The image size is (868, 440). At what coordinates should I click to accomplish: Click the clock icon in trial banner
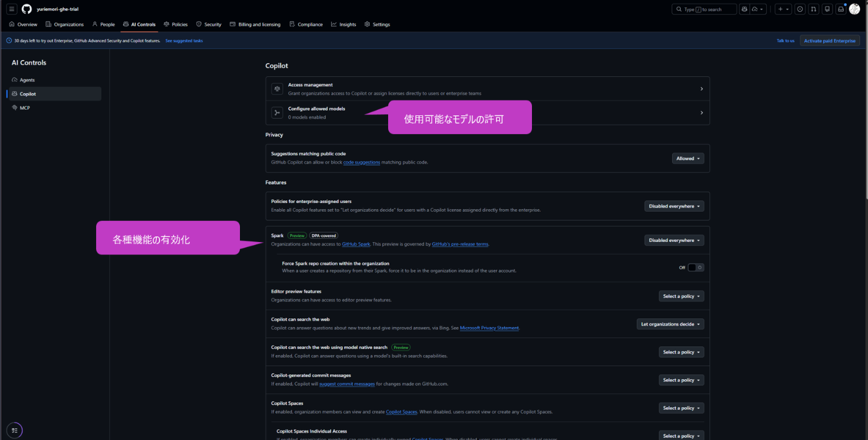9,40
